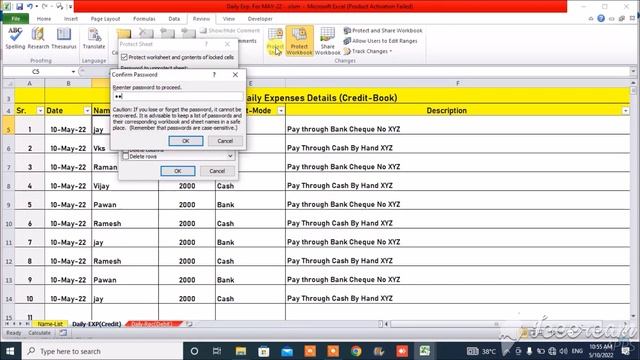
Task: Open the Date column filter dropdown
Action: (x=87, y=111)
